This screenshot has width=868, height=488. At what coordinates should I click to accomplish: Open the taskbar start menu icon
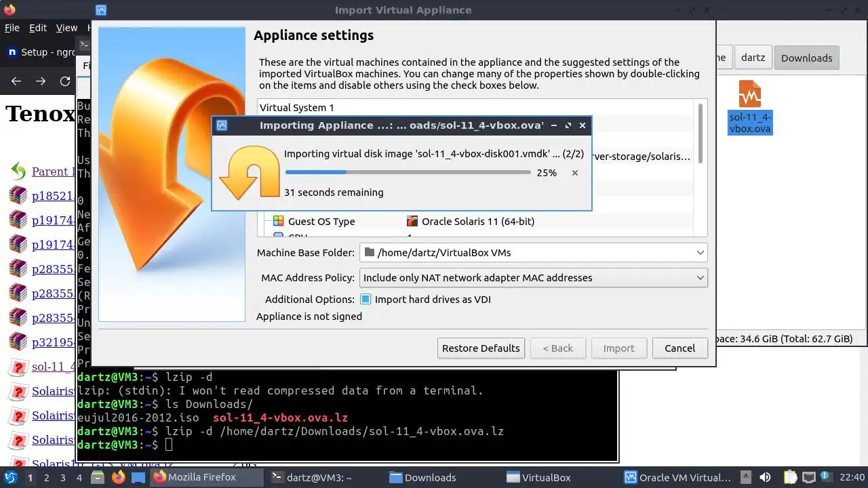(11, 477)
